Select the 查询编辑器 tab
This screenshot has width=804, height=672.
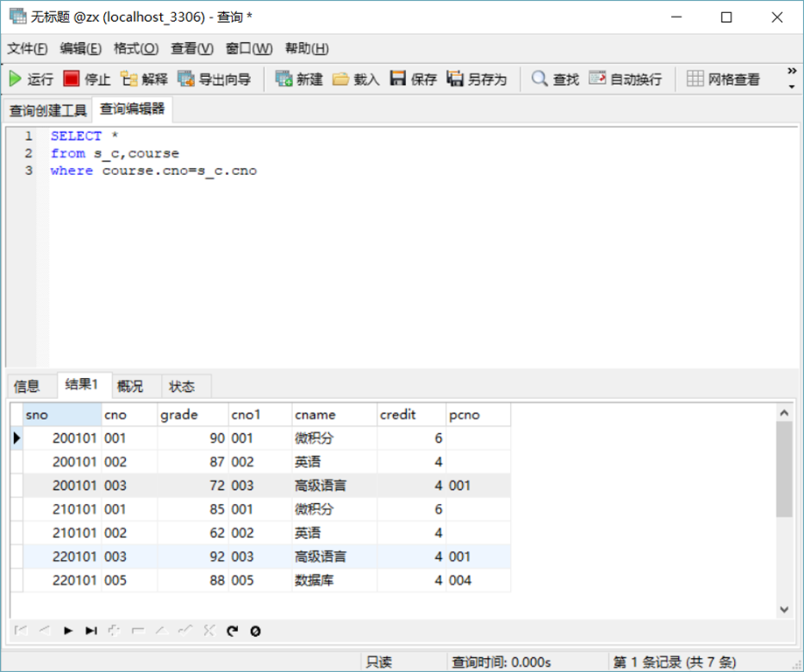click(132, 108)
